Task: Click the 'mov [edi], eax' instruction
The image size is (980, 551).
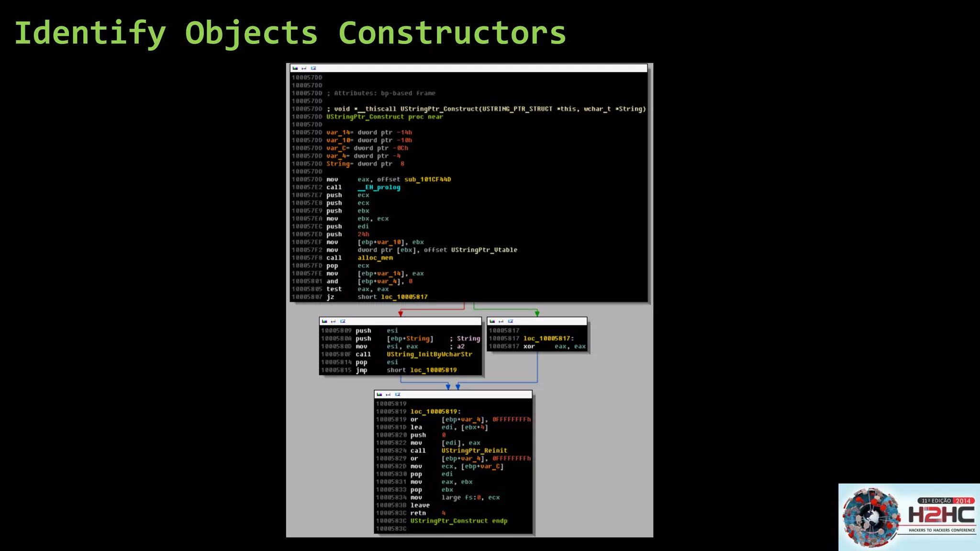Action: click(445, 443)
